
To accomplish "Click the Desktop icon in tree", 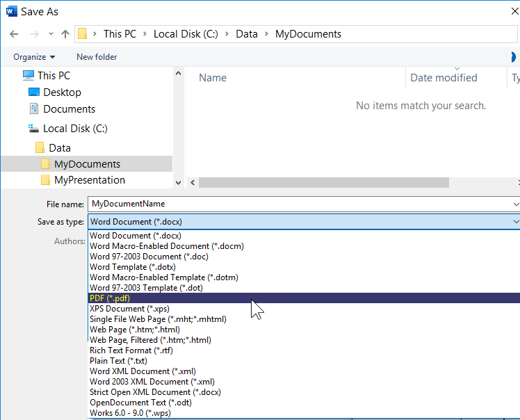I will pyautogui.click(x=34, y=92).
